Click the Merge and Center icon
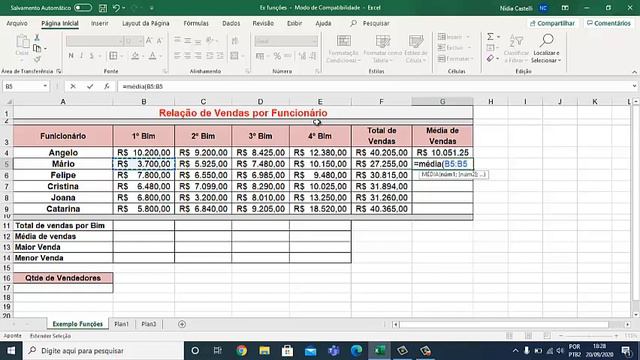640x360 pixels. pyautogui.click(x=234, y=56)
